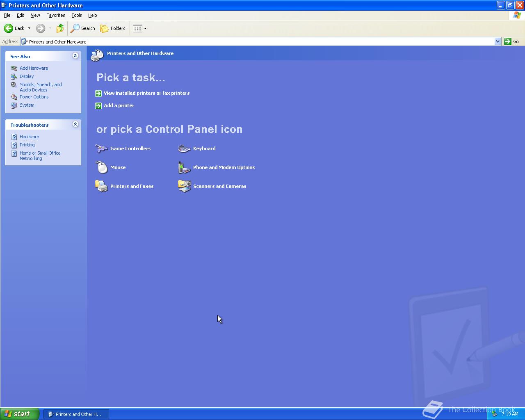Click the system tray clock
The width and height of the screenshot is (525, 420).
pyautogui.click(x=510, y=414)
